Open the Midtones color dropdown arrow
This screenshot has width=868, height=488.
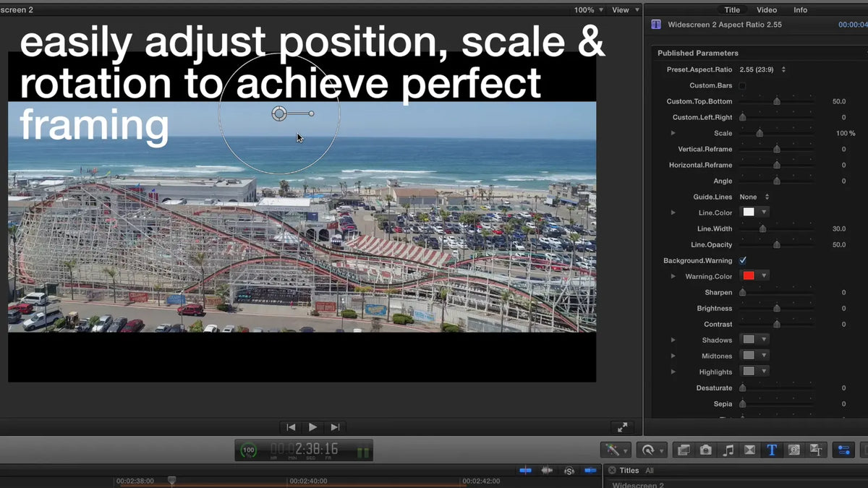[x=764, y=356]
